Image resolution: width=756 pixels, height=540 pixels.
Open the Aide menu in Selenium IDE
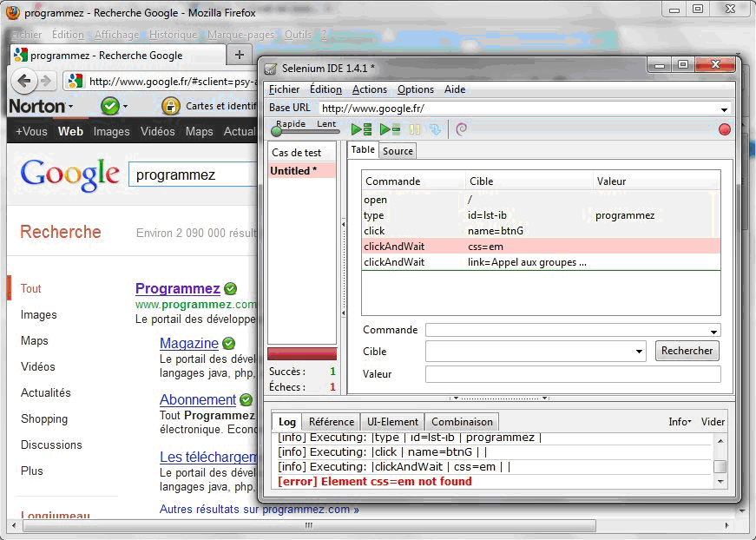click(x=455, y=89)
